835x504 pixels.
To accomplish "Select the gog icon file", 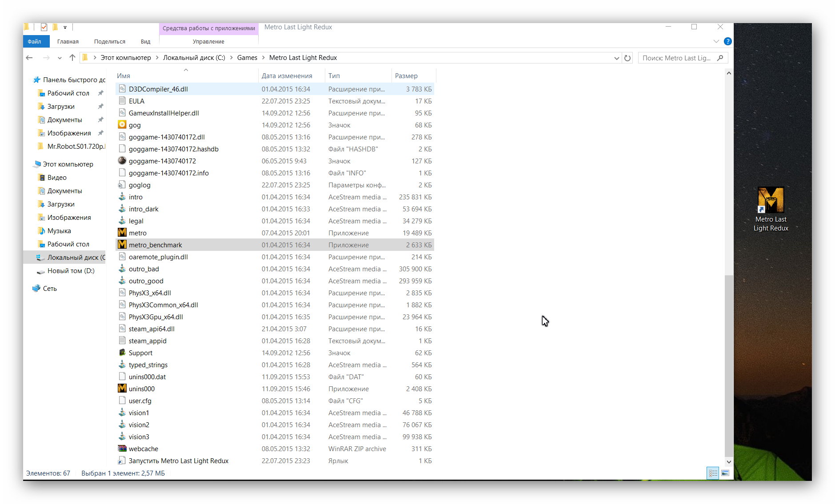I will pyautogui.click(x=122, y=125).
